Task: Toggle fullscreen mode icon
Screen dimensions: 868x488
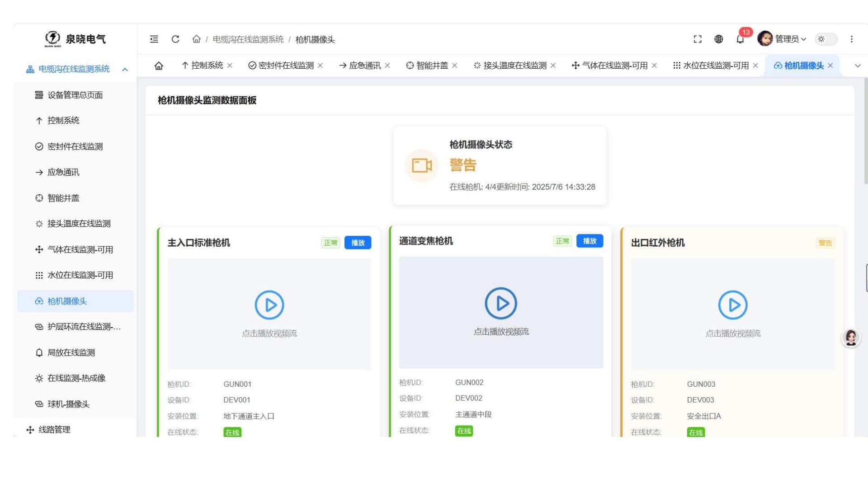Action: click(698, 39)
